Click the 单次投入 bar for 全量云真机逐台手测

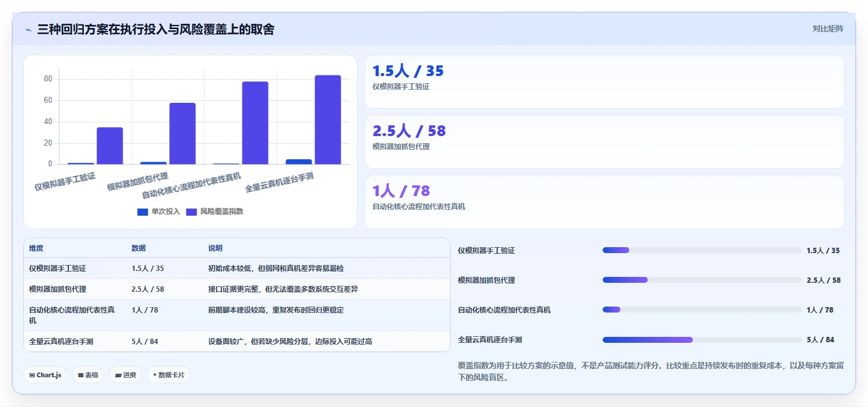pos(299,162)
